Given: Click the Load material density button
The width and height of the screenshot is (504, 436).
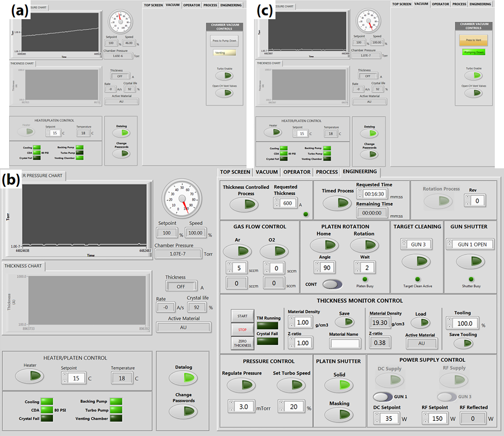Looking at the screenshot, I should pos(421,323).
